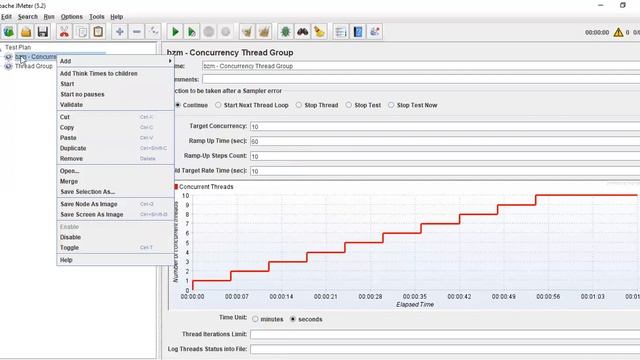Choose Disable in the context menu

[x=116, y=237]
